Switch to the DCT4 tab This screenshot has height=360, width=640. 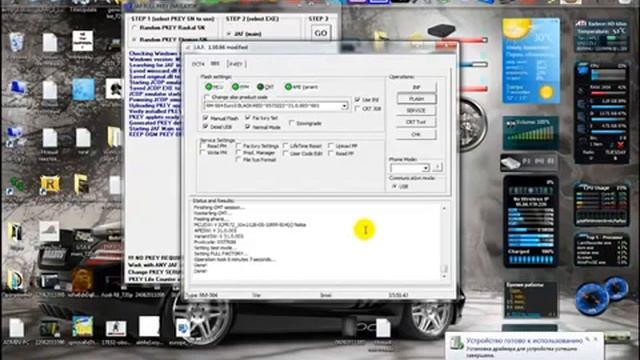(x=198, y=64)
